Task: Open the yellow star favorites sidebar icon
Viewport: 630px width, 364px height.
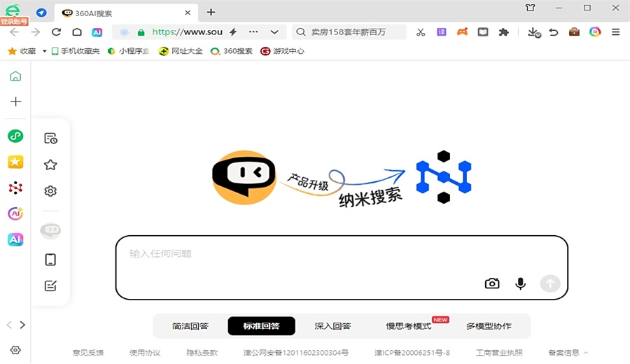Action: tap(15, 162)
